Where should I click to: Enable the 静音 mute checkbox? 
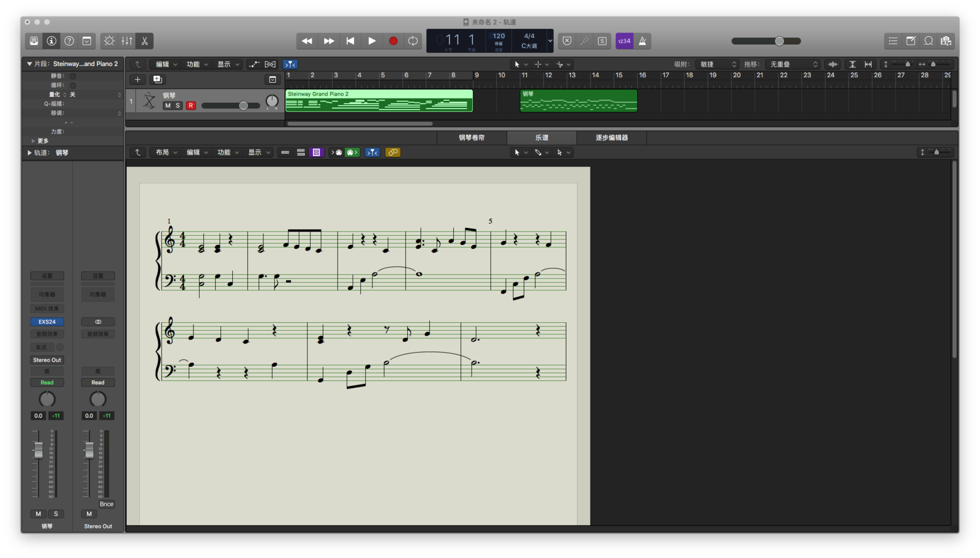(x=73, y=76)
